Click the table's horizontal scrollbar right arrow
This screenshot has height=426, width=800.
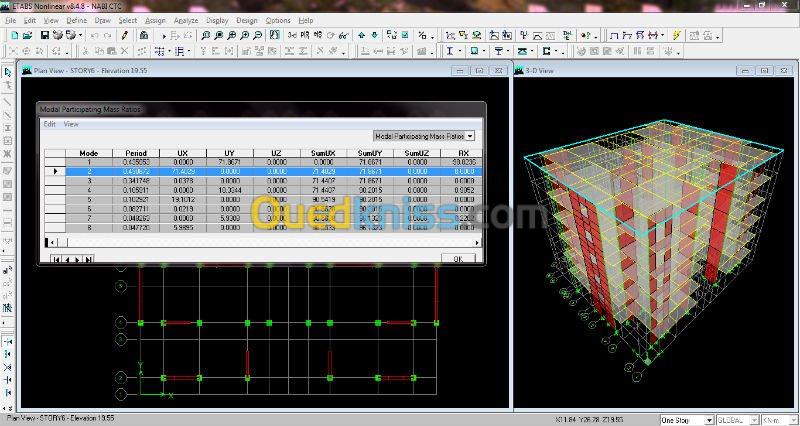[x=478, y=242]
